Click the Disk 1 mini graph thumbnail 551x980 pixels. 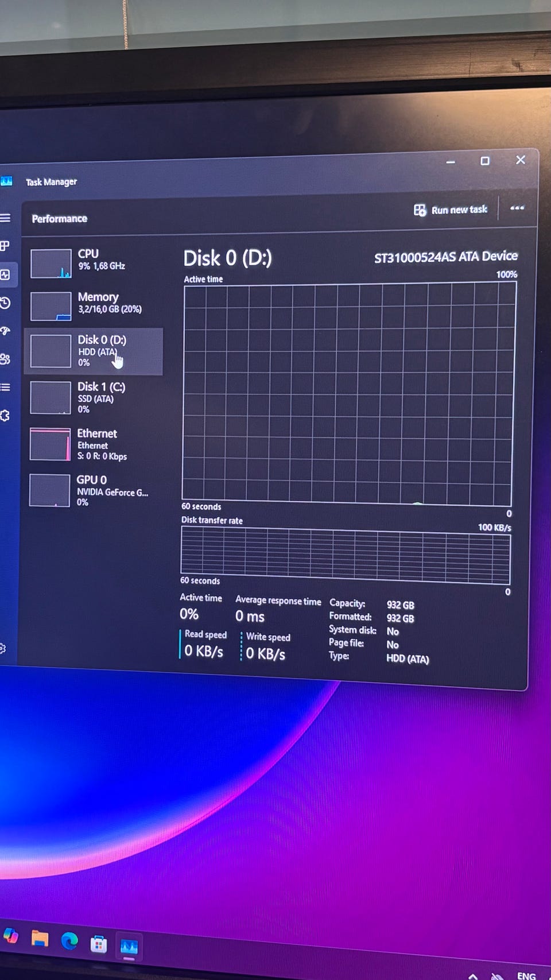[51, 398]
